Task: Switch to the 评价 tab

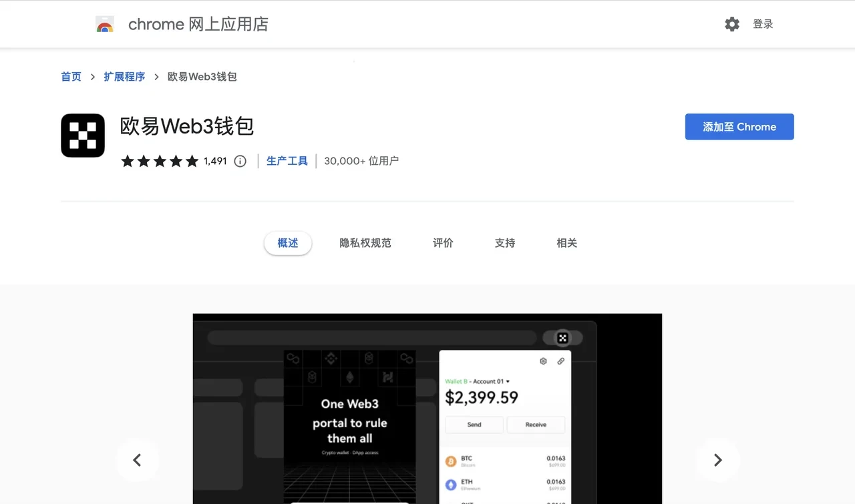Action: [443, 243]
